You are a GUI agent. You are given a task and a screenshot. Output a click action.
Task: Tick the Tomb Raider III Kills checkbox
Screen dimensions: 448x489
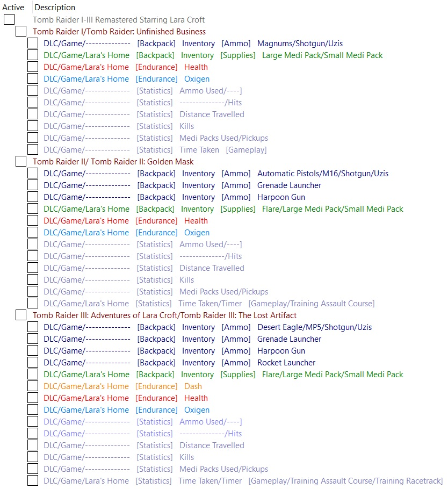pos(33,457)
